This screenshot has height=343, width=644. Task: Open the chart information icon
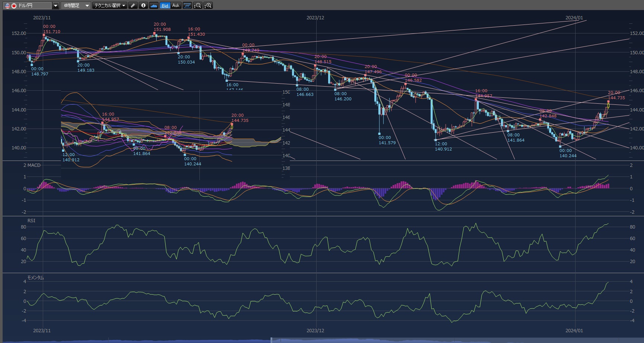(143, 6)
